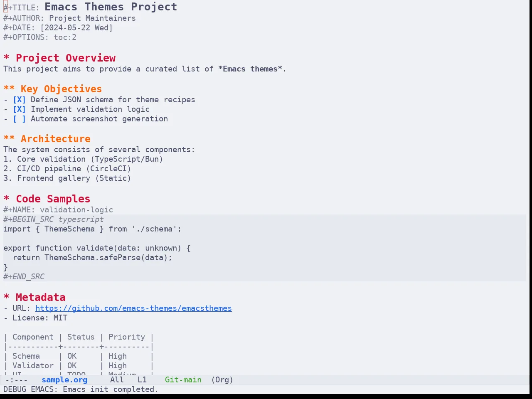Screen dimensions: 532x399
Task: Click the -:--- buffer status flags
Action: 17,380
